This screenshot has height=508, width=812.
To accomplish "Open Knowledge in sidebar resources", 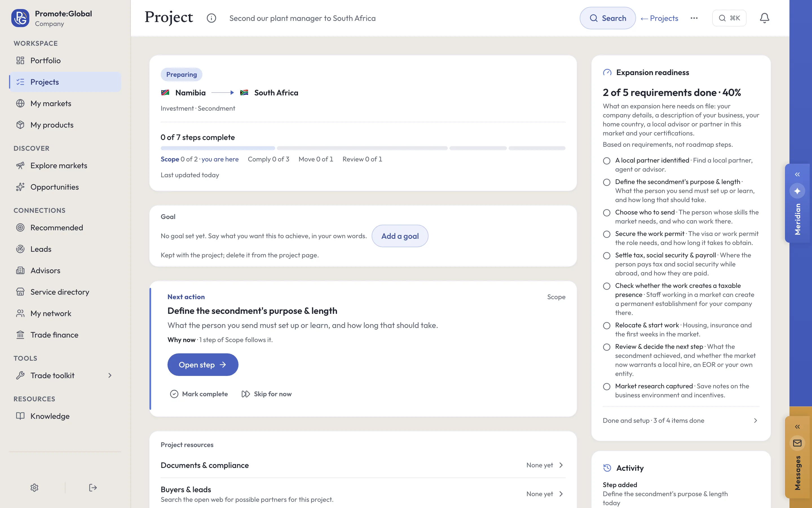I will 65,416.
